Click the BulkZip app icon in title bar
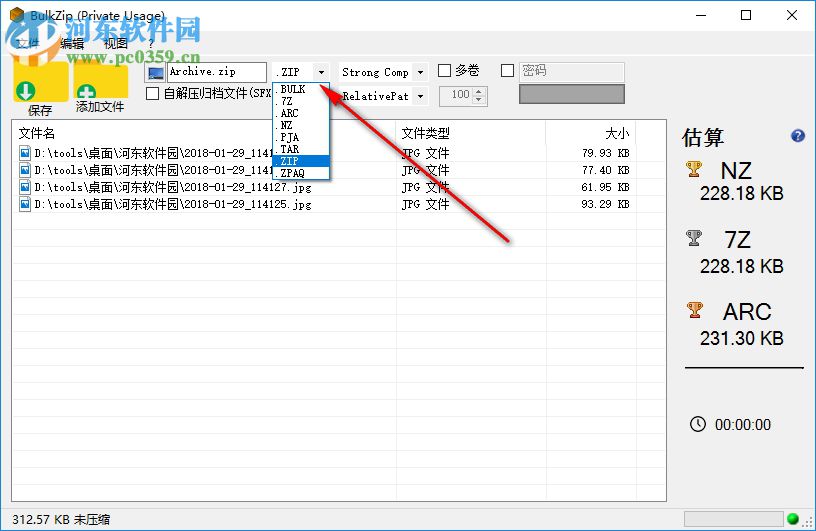This screenshot has height=531, width=816. coord(17,15)
